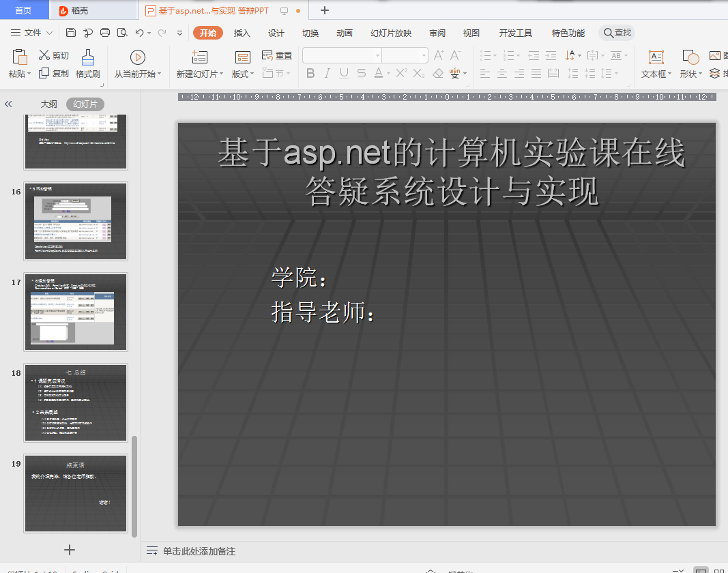
Task: Center align text
Action: pos(502,74)
